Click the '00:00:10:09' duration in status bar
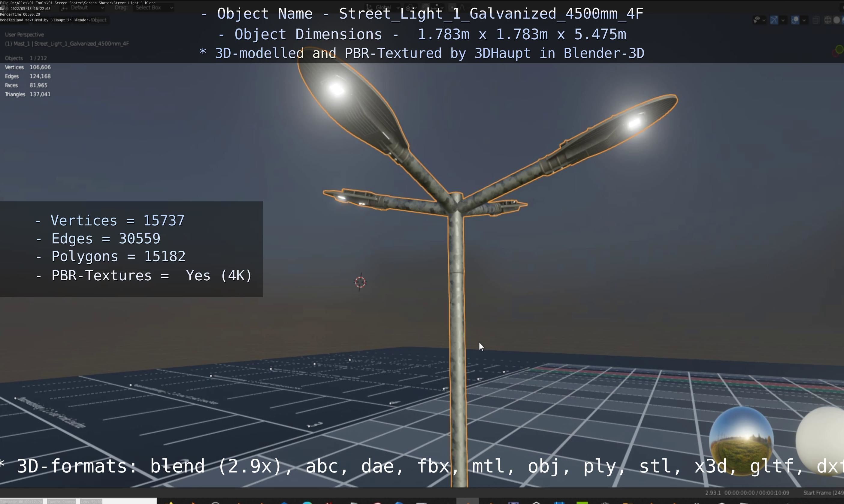 click(774, 493)
